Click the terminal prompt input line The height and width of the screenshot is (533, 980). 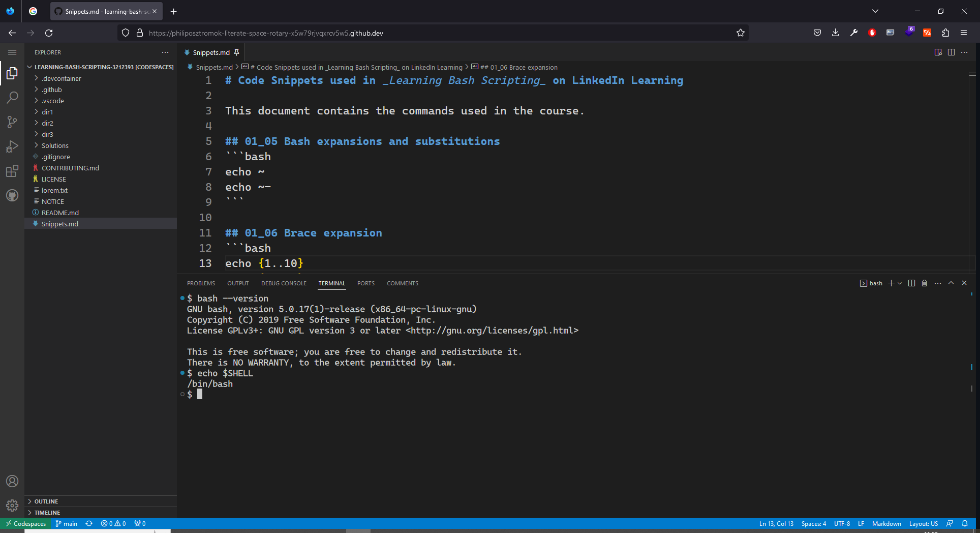coord(200,394)
